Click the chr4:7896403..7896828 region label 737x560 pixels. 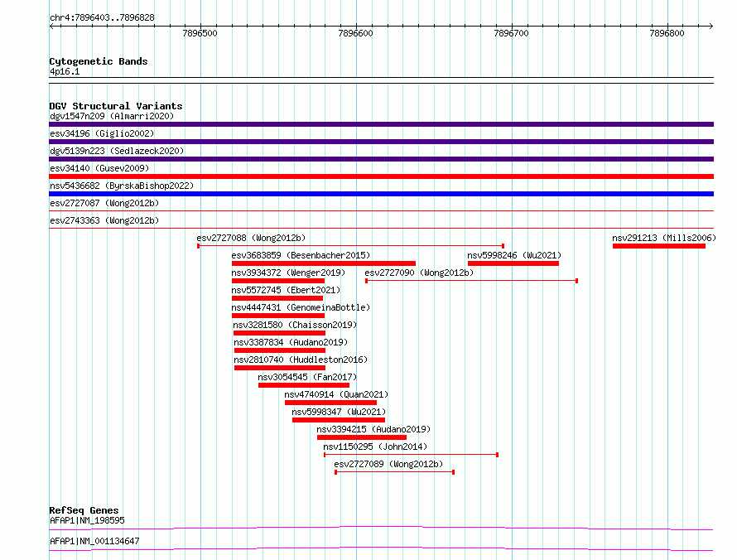click(x=102, y=17)
